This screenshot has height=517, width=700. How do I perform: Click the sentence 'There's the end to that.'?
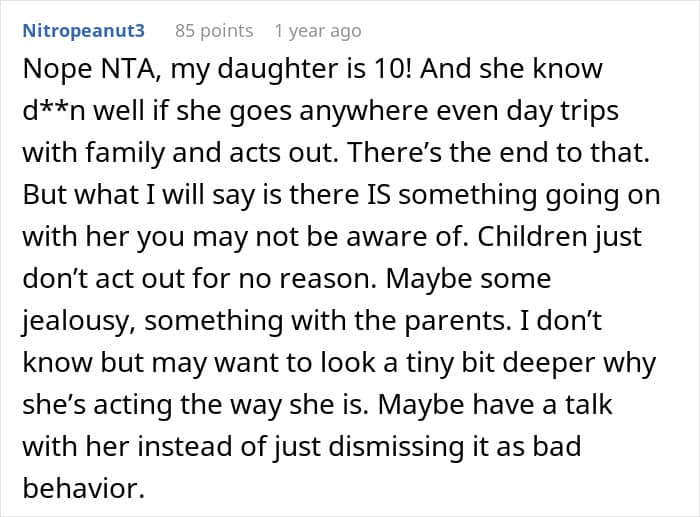[x=498, y=152]
